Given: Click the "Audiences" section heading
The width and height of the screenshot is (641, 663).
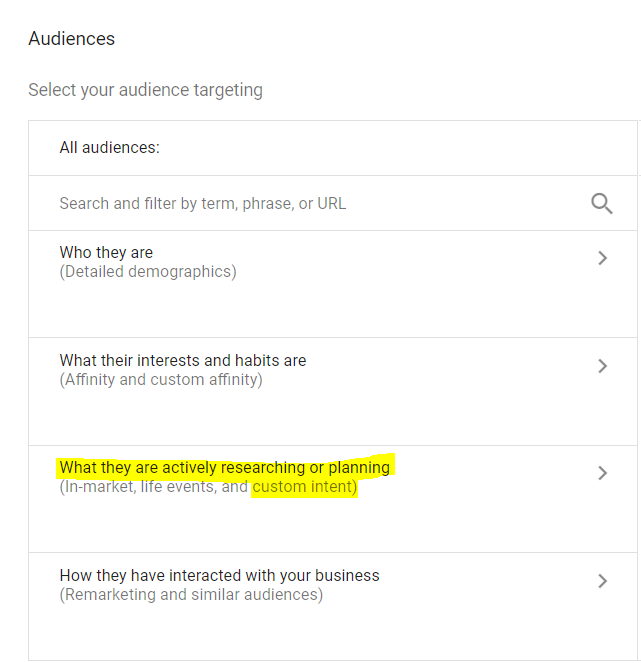Looking at the screenshot, I should tap(71, 38).
